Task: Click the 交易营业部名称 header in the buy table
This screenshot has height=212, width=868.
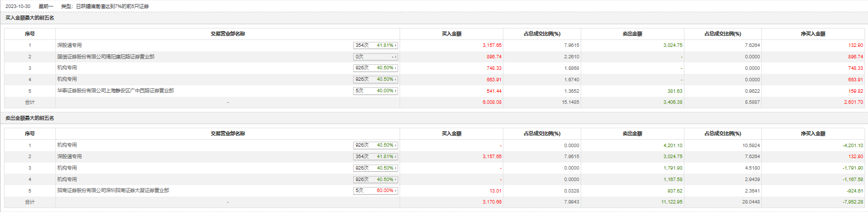Action: [x=227, y=34]
